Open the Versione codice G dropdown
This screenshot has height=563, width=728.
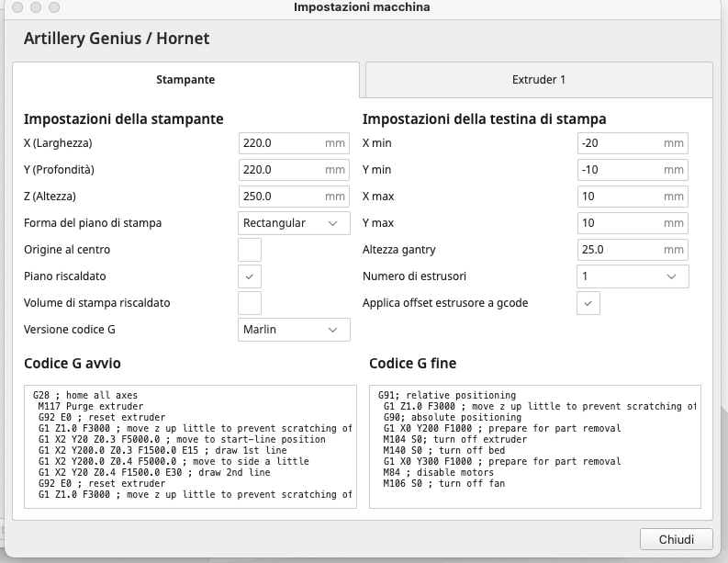(x=294, y=330)
